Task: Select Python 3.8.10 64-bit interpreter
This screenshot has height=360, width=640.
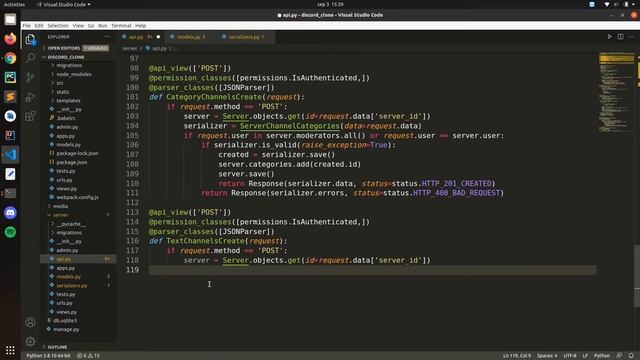Action: tap(48, 356)
